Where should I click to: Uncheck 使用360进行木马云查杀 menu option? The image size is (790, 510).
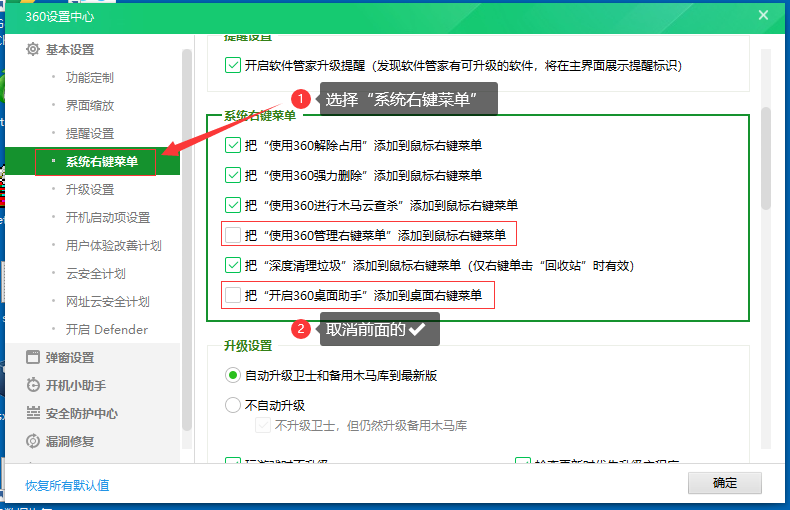233,205
